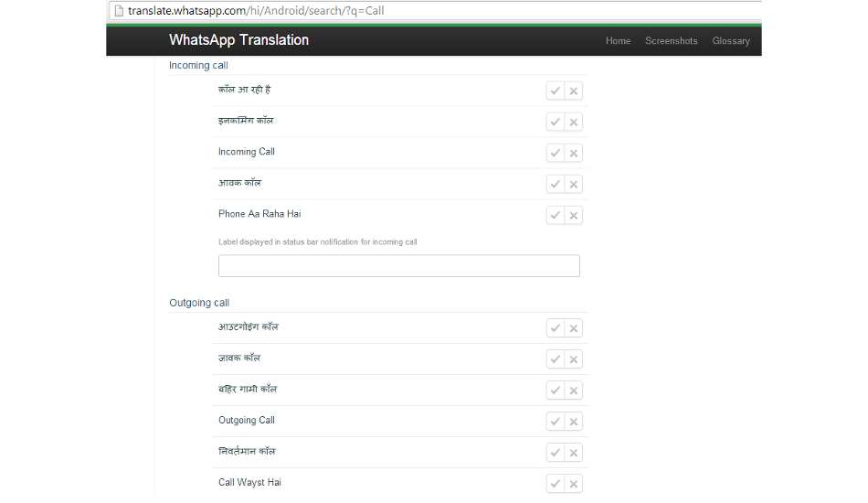This screenshot has width=868, height=503.
Task: Select the 'Incoming Call' suggestion text
Action: [x=247, y=152]
